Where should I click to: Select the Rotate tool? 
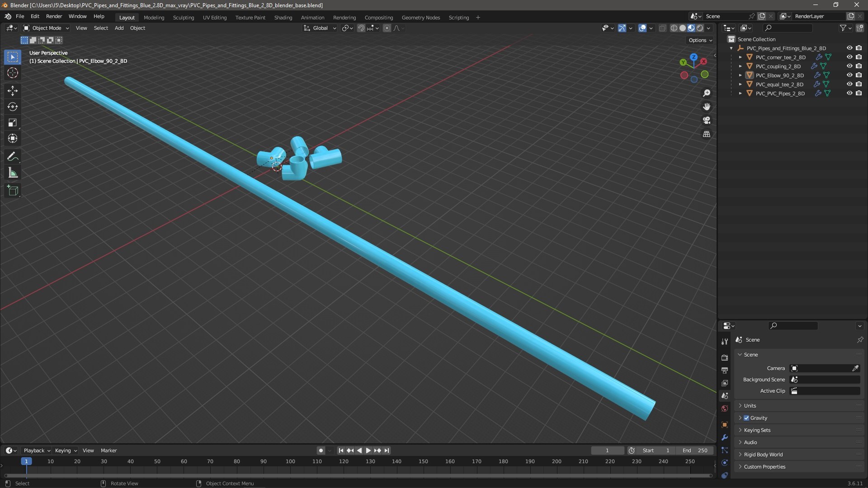[x=13, y=107]
